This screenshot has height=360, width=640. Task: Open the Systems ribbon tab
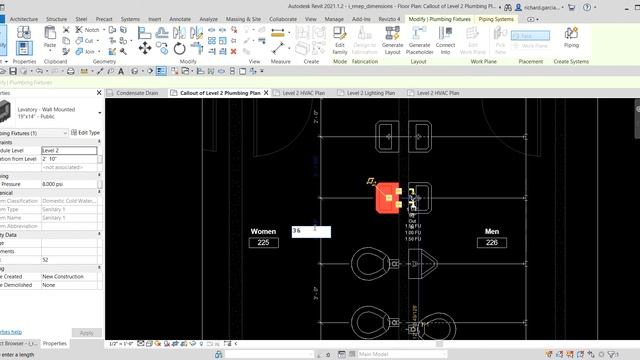(130, 19)
